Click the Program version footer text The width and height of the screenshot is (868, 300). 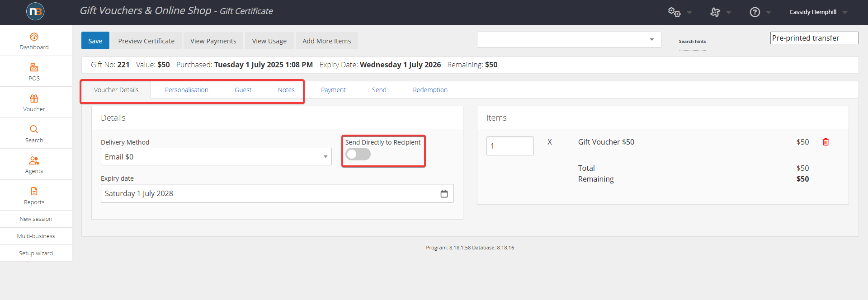point(470,248)
